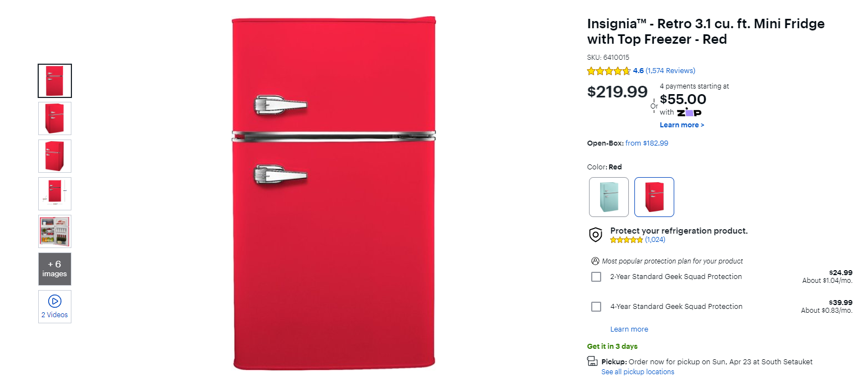Image resolution: width=868 pixels, height=377 pixels.
Task: Check 2-Year Standard Geek Squad Protection
Action: [x=596, y=277]
